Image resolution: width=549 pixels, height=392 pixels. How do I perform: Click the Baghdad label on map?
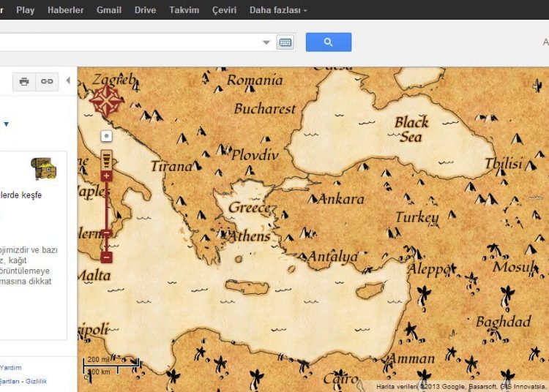point(504,322)
